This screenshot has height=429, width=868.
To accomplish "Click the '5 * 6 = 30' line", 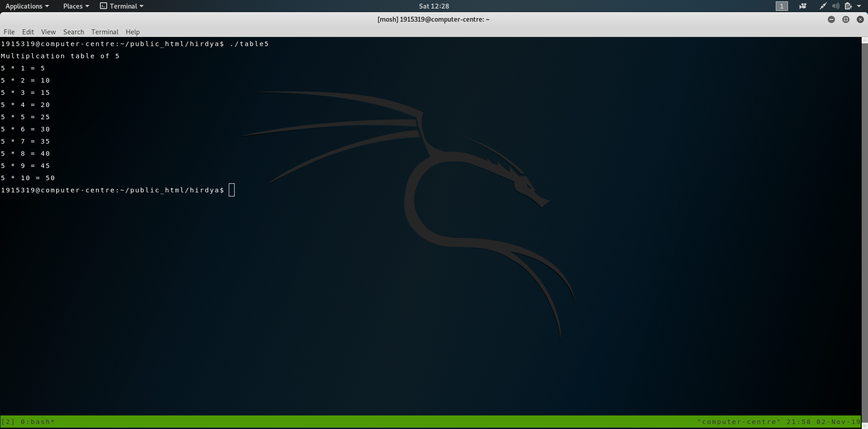I will point(25,129).
